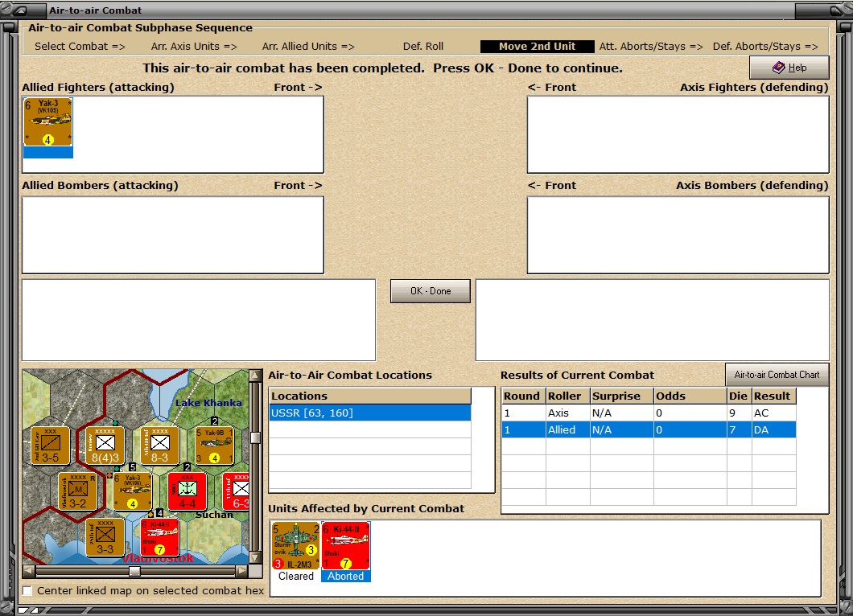Viewport: 853px width, 616px height.
Task: Select the brown 8-3 infantry counter on map
Action: point(159,446)
